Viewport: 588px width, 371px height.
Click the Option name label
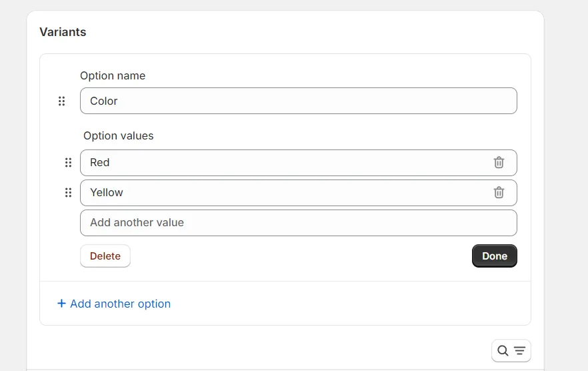tap(113, 75)
